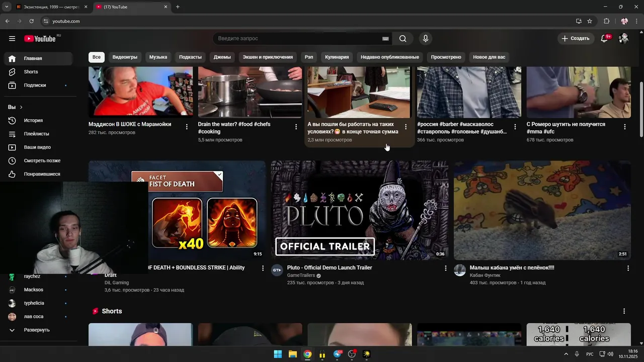This screenshot has height=362, width=644.
Task: Select the Недавно опубликованные chip
Action: coord(390,57)
